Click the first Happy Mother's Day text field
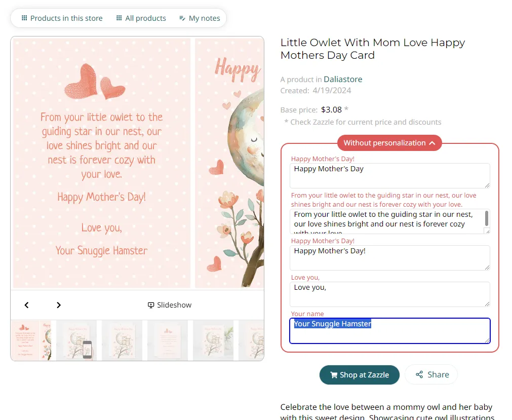The height and width of the screenshot is (420, 512). (x=389, y=175)
